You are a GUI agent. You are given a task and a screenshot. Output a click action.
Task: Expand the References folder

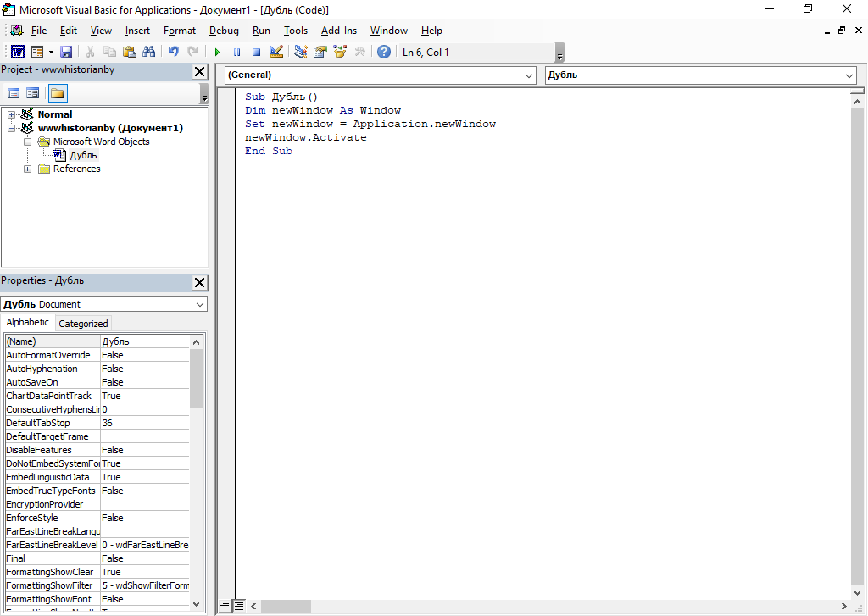pos(28,169)
